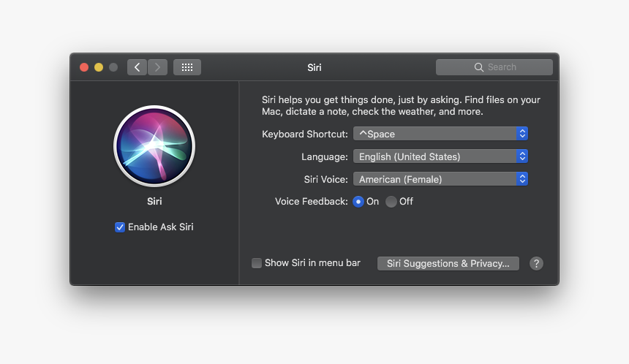The image size is (629, 364).
Task: Click the 'Voice Feedback:' label
Action: click(x=312, y=201)
